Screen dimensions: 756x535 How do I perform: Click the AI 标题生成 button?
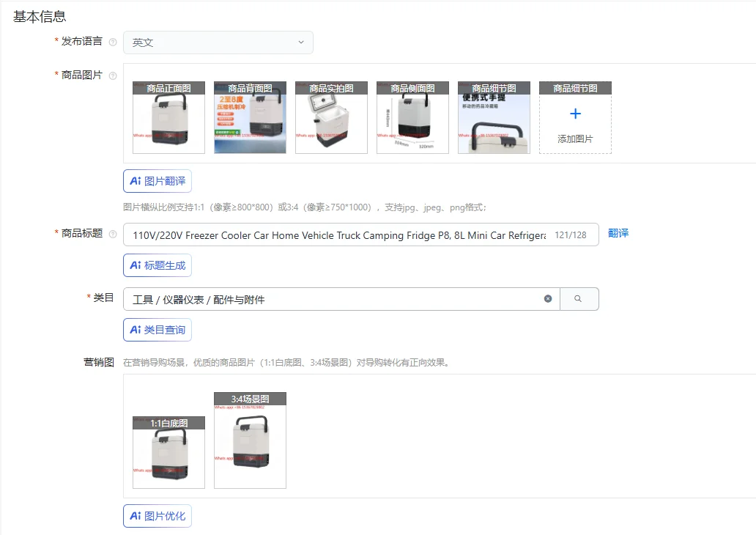[157, 266]
